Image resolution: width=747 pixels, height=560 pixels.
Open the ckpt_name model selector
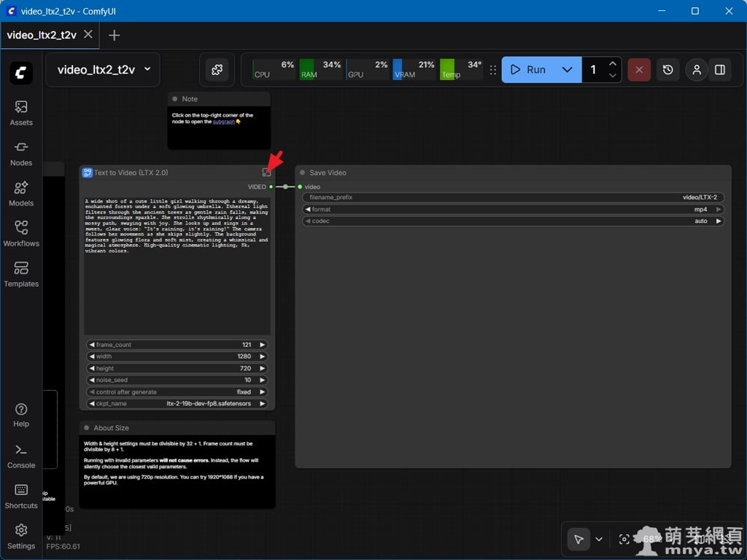177,404
